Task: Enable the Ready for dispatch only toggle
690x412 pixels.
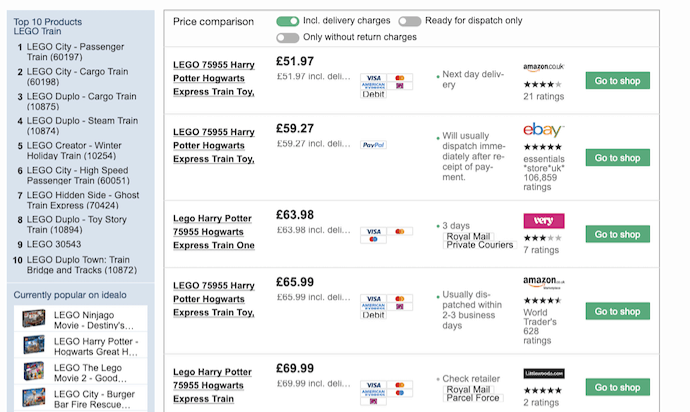Action: (410, 21)
